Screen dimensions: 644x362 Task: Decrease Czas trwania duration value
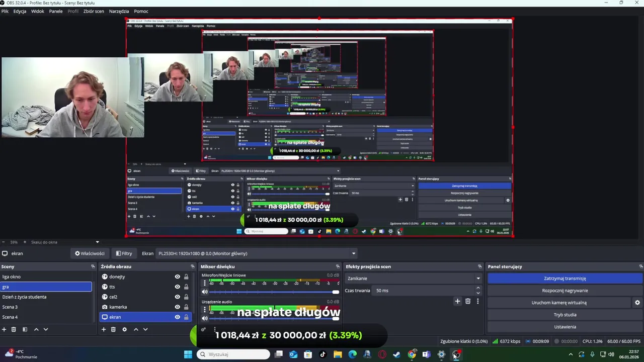point(478,293)
